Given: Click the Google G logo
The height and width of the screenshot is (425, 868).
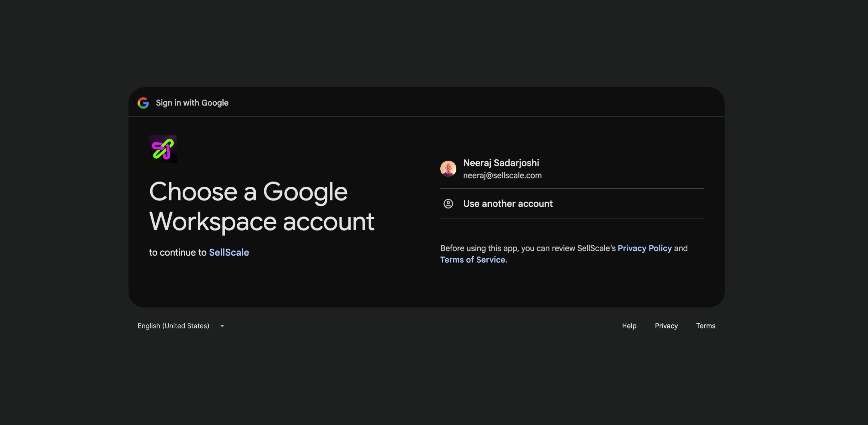Looking at the screenshot, I should (143, 103).
